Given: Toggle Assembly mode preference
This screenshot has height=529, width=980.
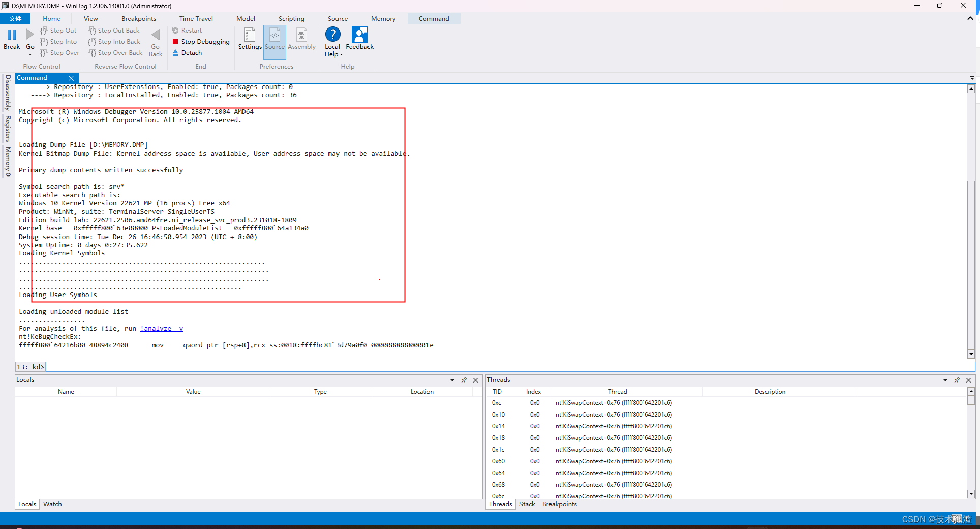Looking at the screenshot, I should 302,40.
